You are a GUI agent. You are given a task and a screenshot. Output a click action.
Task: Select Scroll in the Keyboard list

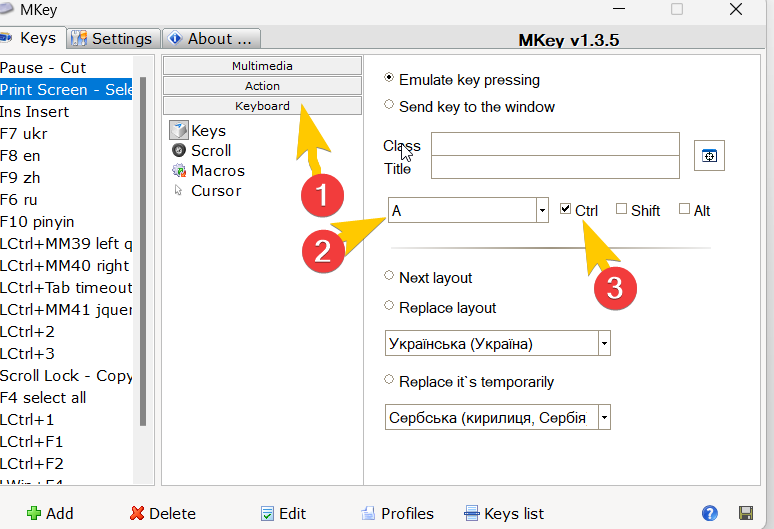pos(201,150)
